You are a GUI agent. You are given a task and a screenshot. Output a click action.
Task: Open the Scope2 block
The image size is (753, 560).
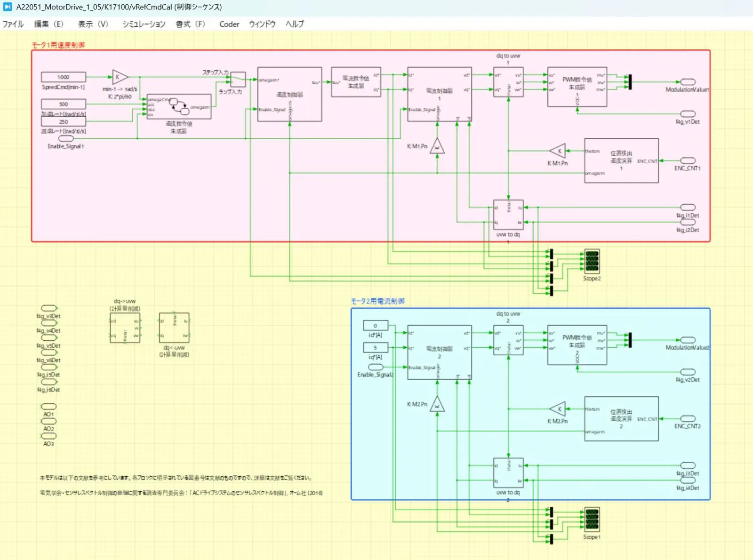[x=592, y=261]
